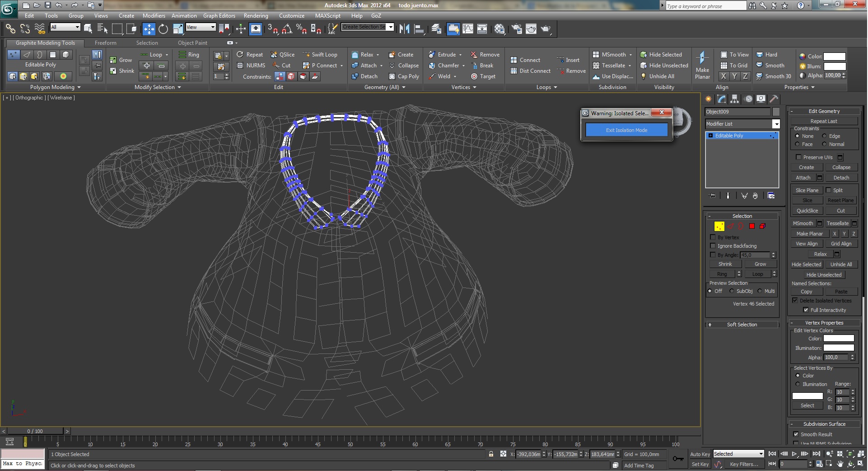
Task: Switch to the Freeform ribbon tab
Action: (106, 43)
